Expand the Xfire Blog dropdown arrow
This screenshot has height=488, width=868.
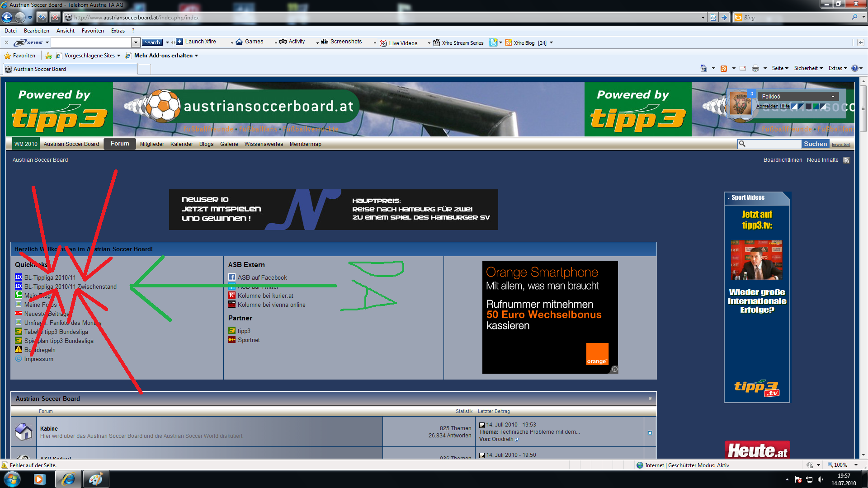click(551, 43)
